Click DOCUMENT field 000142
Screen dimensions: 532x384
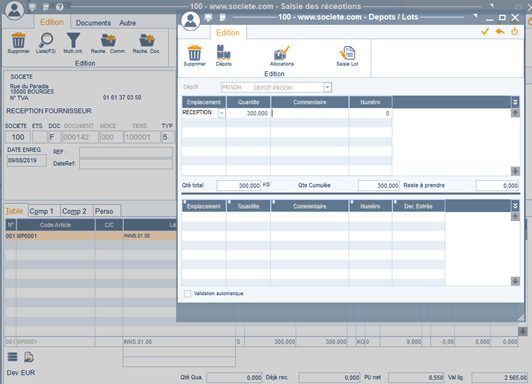(x=80, y=137)
